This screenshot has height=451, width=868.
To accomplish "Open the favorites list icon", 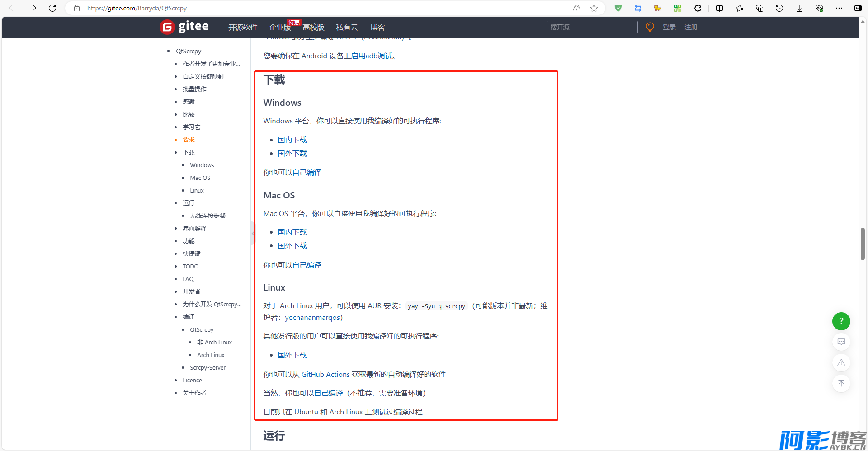I will pyautogui.click(x=740, y=8).
